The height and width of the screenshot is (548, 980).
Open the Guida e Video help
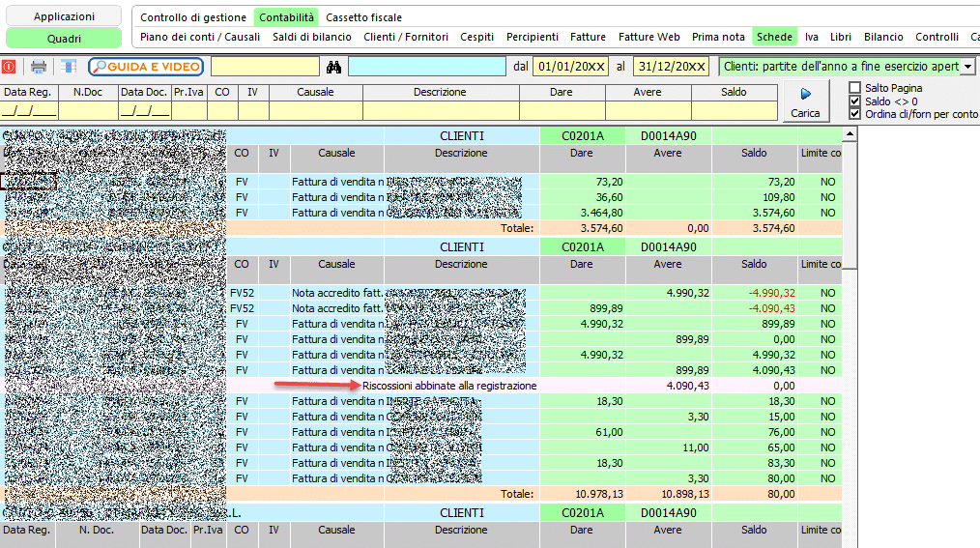pos(146,67)
